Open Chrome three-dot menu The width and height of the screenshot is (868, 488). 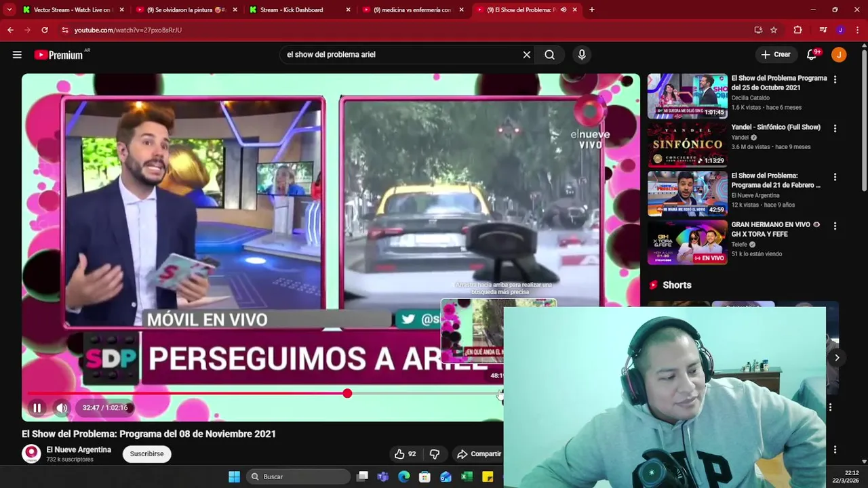[858, 30]
